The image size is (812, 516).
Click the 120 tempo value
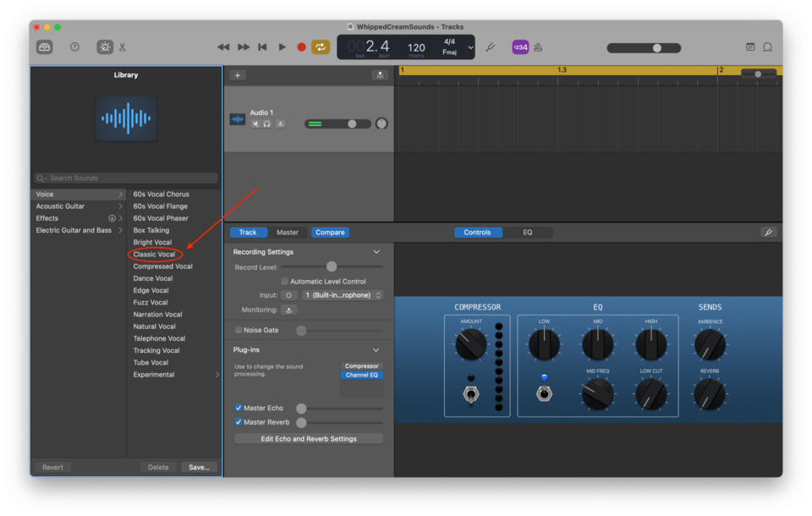coord(416,47)
